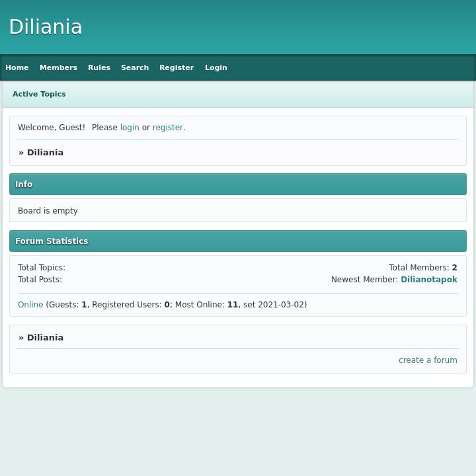Image resolution: width=476 pixels, height=476 pixels.
Task: Click the Board is empty message
Action: 48,211
